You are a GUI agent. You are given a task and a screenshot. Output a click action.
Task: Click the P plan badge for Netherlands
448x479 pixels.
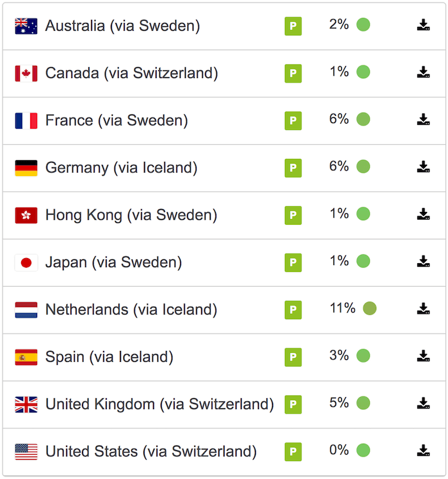[293, 310]
